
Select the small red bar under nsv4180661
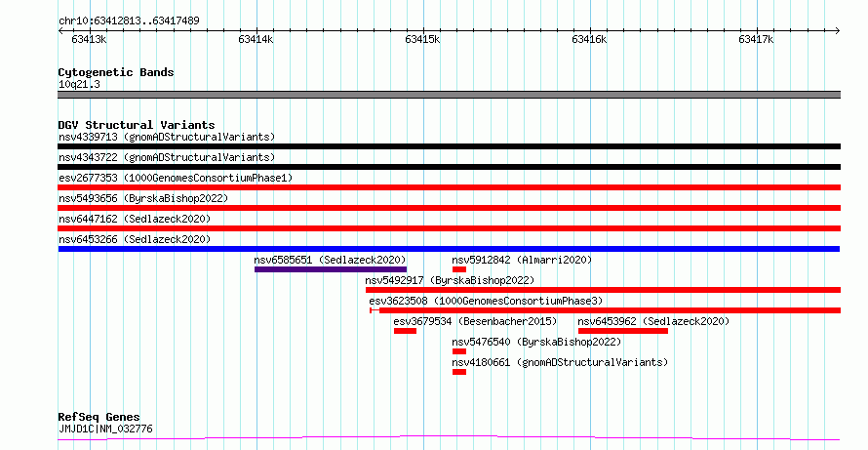pyautogui.click(x=459, y=372)
